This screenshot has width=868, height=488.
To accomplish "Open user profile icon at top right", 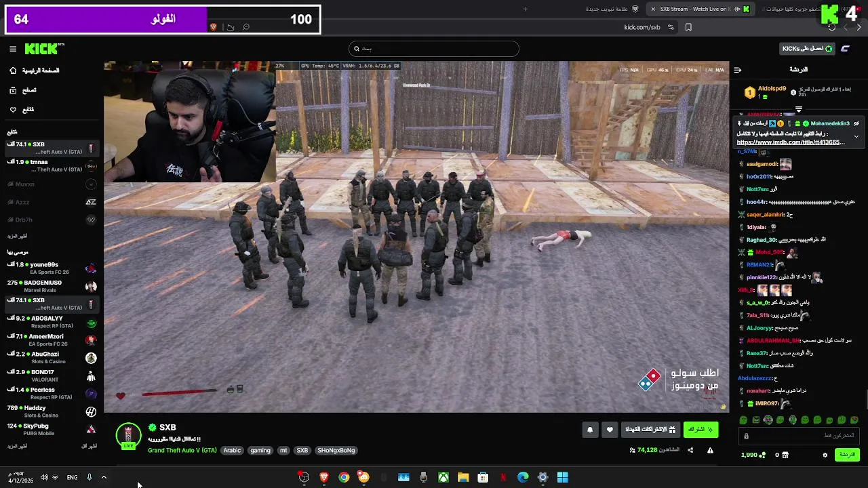I will coord(846,49).
